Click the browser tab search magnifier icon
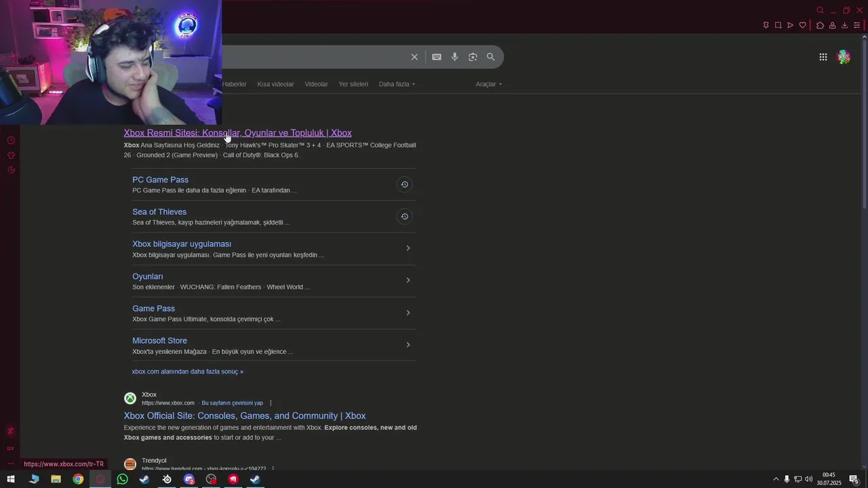 (820, 10)
